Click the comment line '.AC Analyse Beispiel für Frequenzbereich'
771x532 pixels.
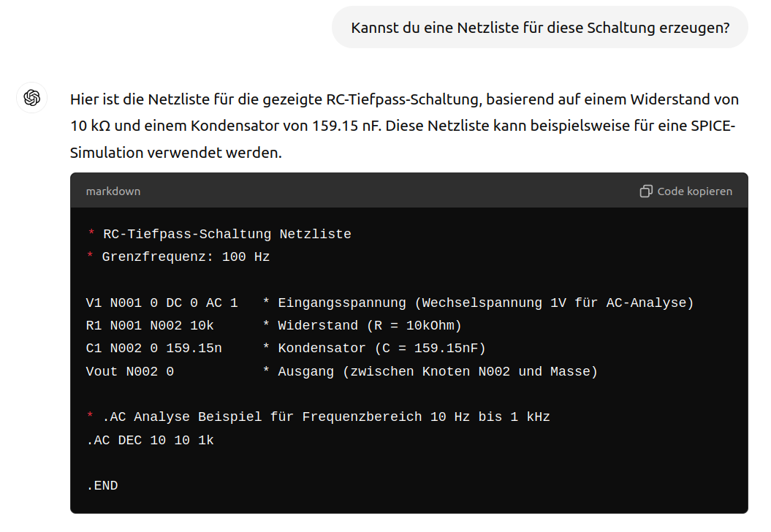tap(327, 417)
